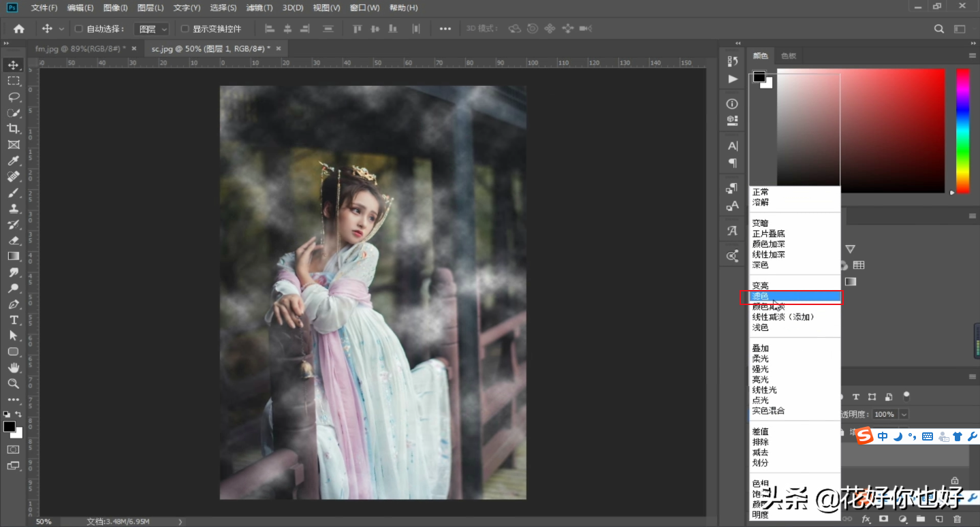The width and height of the screenshot is (980, 527).
Task: Open the Color panel options menu
Action: pos(972,56)
